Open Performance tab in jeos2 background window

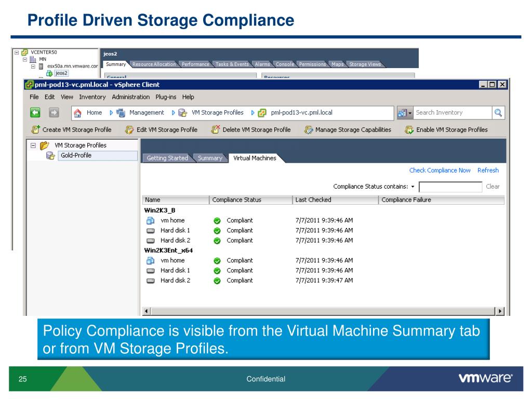(x=195, y=64)
